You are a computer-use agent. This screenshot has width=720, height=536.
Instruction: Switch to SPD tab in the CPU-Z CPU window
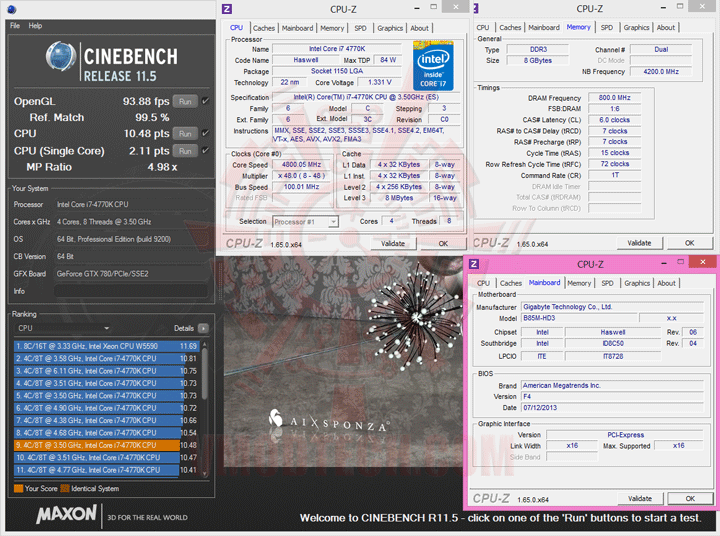(360, 28)
